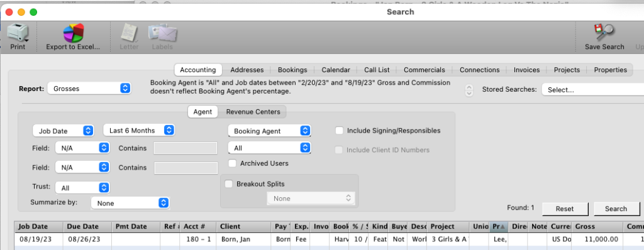Viewport: 644px width, 250px height.
Task: Open the Summarize by dropdown
Action: pyautogui.click(x=130, y=203)
